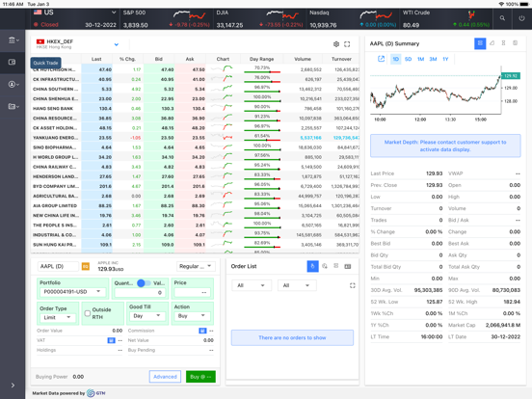The image size is (532, 399).
Task: Toggle Quantity/Value switch
Action: tap(144, 283)
